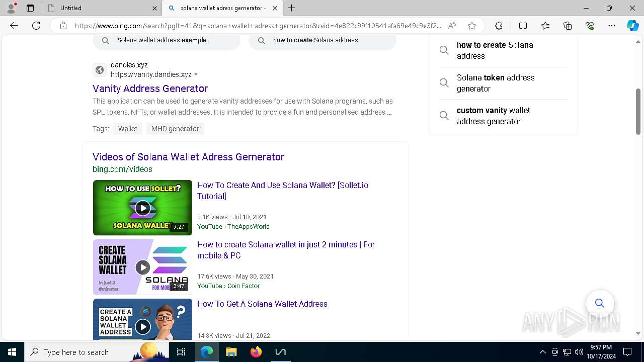Image resolution: width=644 pixels, height=362 pixels.
Task: Click the browser back arrow
Action: pyautogui.click(x=14, y=26)
